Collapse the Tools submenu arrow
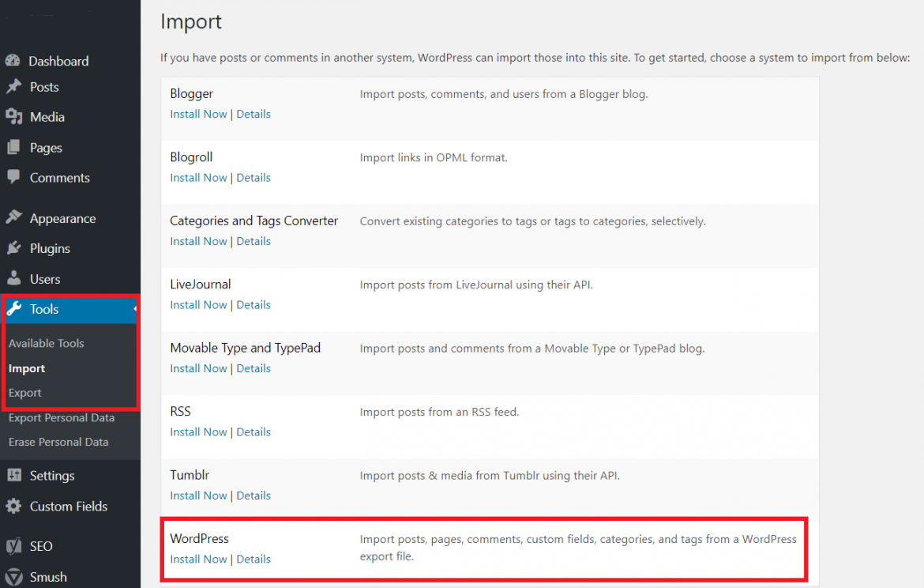The height and width of the screenshot is (588, 924). [136, 310]
